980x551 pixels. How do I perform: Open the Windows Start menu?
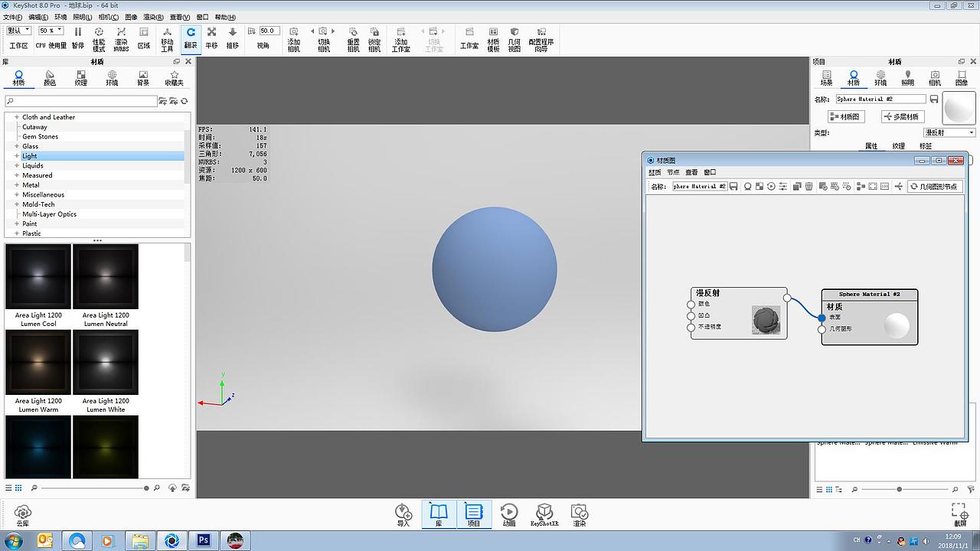13,540
